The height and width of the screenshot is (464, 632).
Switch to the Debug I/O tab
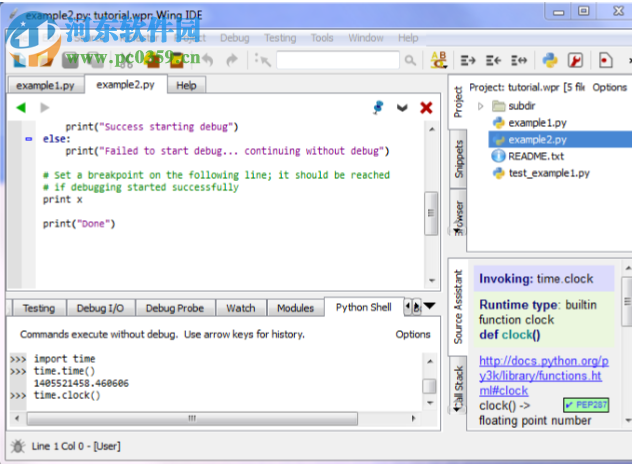click(x=100, y=308)
